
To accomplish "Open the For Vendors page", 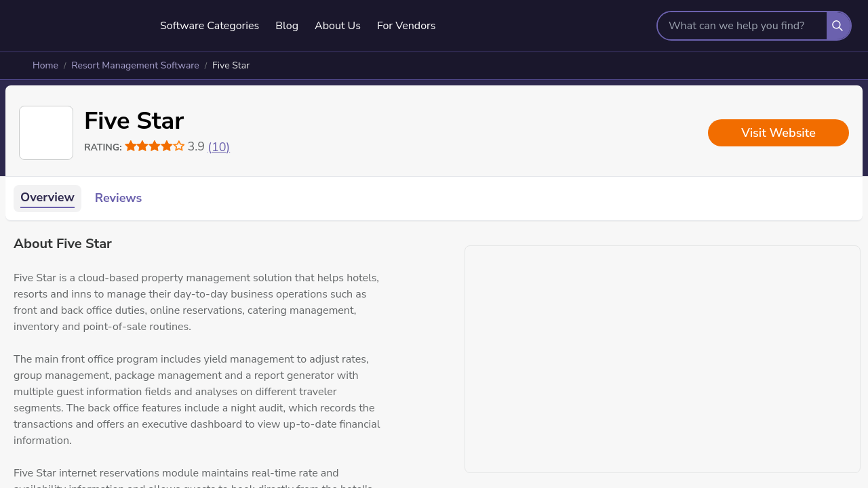I will [406, 26].
